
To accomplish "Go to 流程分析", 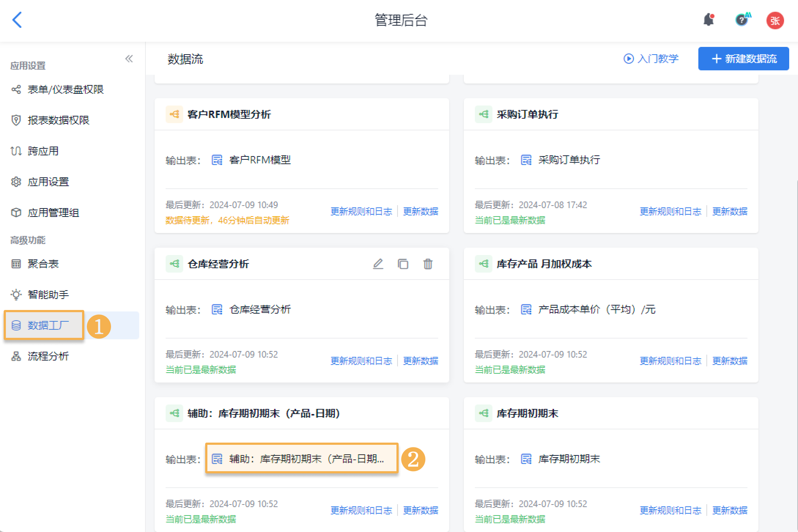I will tap(48, 356).
